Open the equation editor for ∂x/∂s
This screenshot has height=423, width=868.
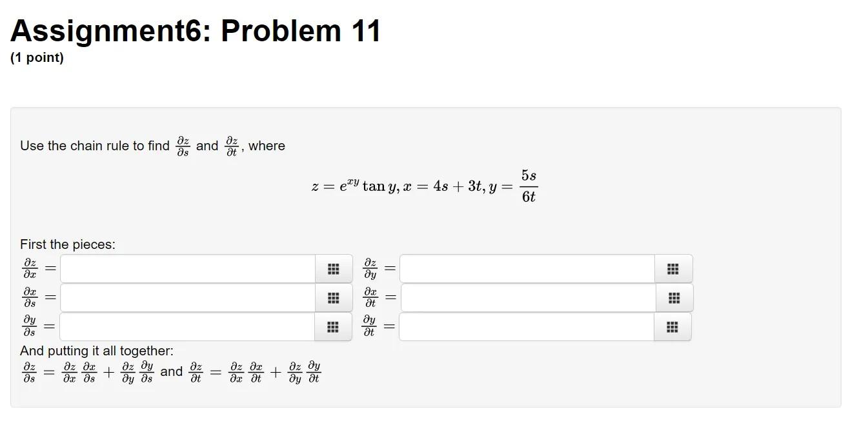[x=334, y=297]
